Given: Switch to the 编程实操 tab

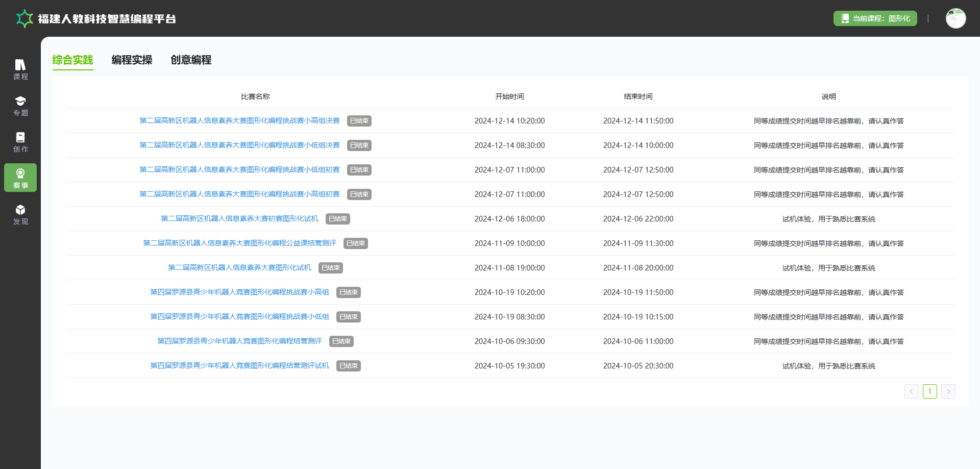Looking at the screenshot, I should click(x=132, y=60).
